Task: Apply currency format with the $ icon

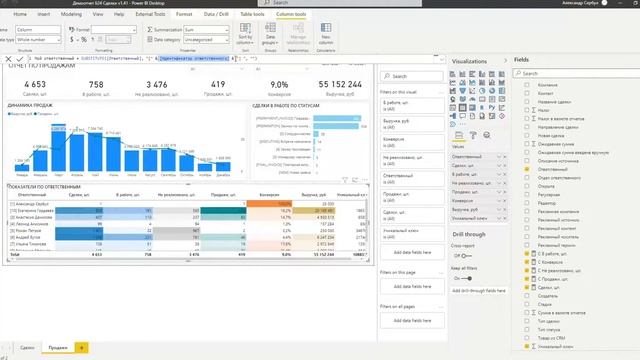Action: tap(72, 40)
